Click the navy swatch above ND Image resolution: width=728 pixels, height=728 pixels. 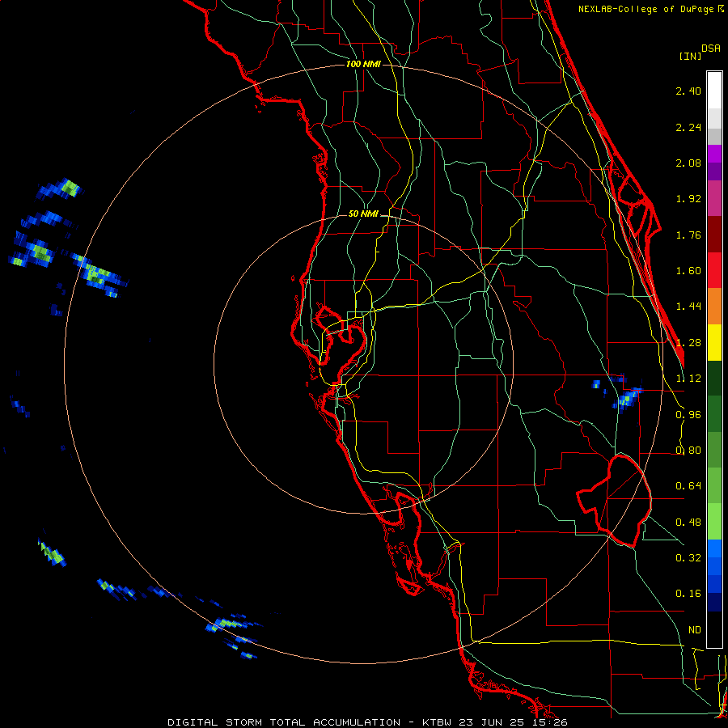coord(714,602)
